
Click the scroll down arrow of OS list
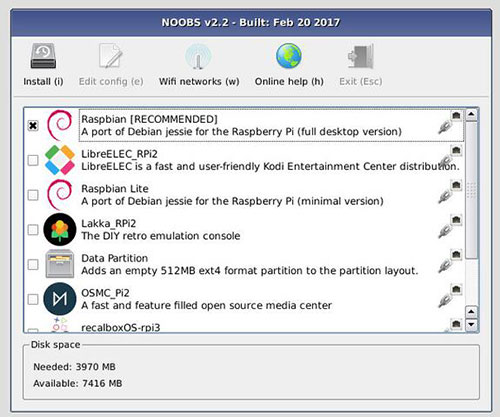point(471,324)
